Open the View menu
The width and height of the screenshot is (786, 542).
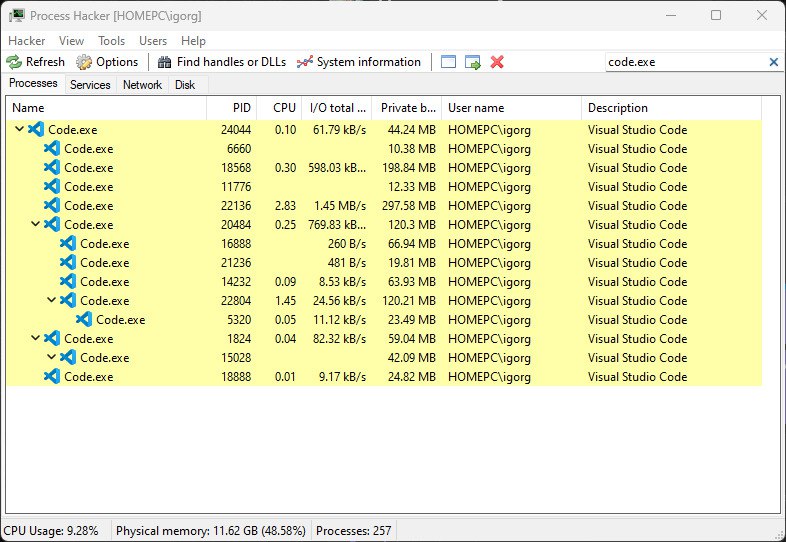pos(71,41)
